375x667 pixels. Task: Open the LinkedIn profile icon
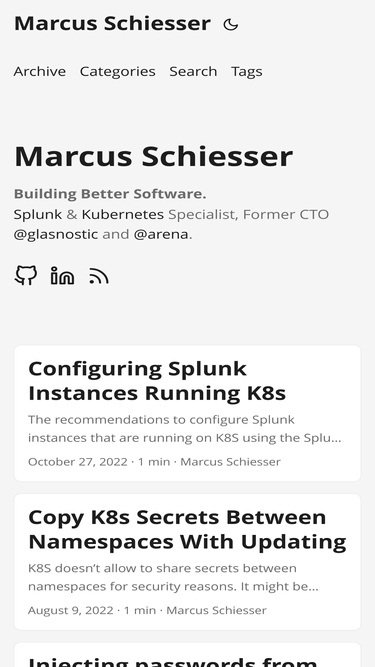(x=62, y=275)
